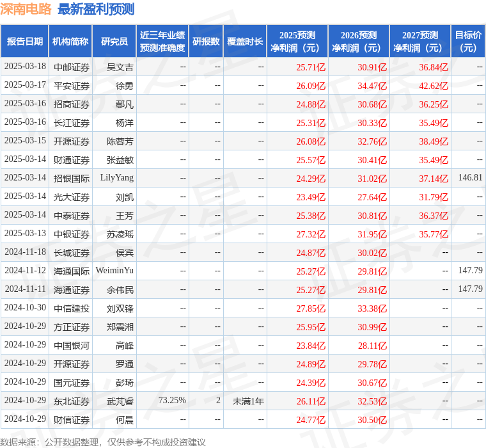
Task: Click 光大证券's 2027 forecast 31.79亿
Action: (434, 197)
